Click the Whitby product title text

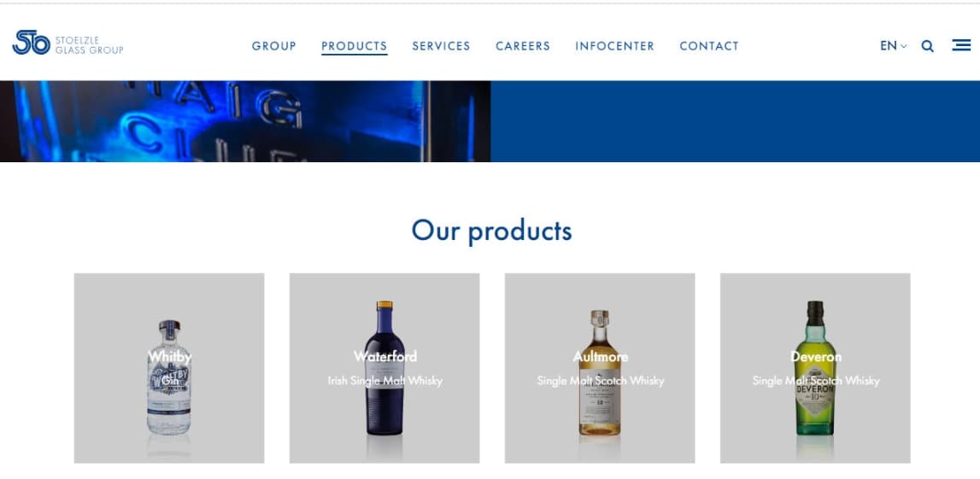pyautogui.click(x=169, y=357)
